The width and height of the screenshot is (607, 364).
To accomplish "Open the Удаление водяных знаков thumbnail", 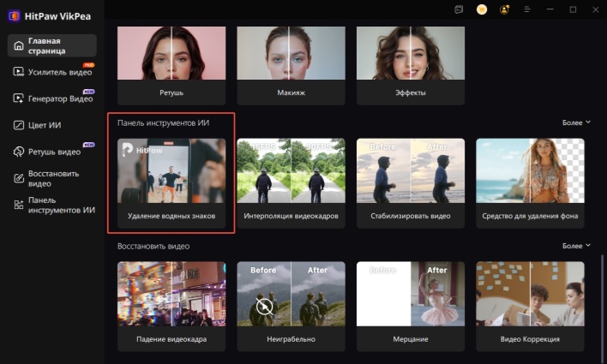I will [x=171, y=170].
